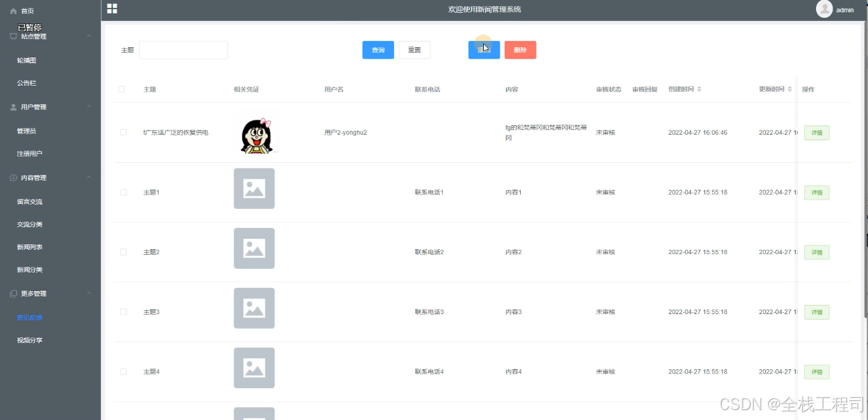The height and width of the screenshot is (420, 868).
Task: Click 详情 button in 主题2 row
Action: 817,252
